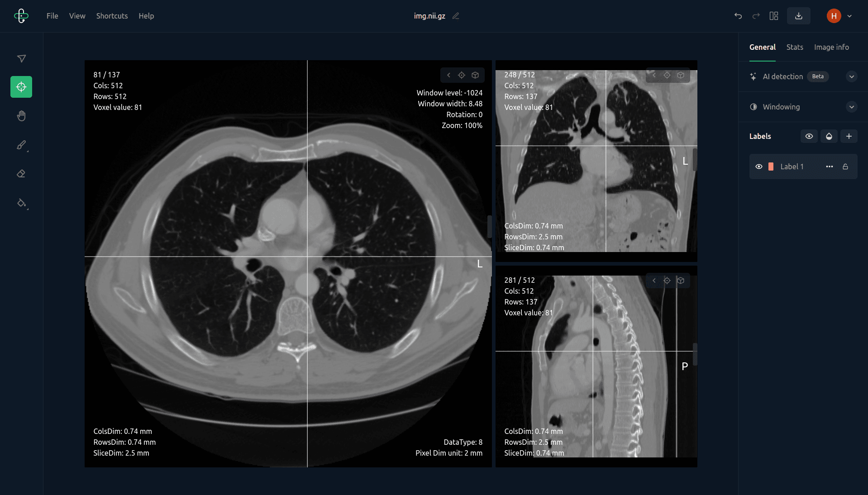This screenshot has width=868, height=495.
Task: Click the Label 1 color swatch
Action: [771, 167]
